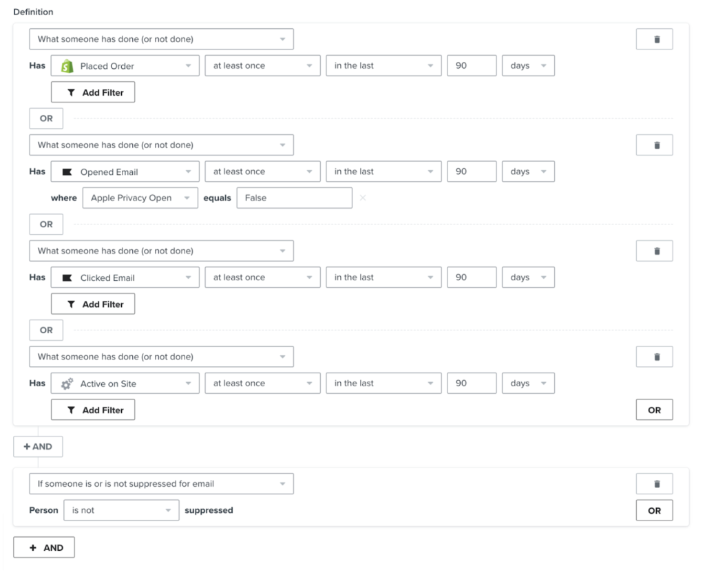Open 'in the last' dropdown for Opened Email
705x588 pixels.
click(383, 171)
